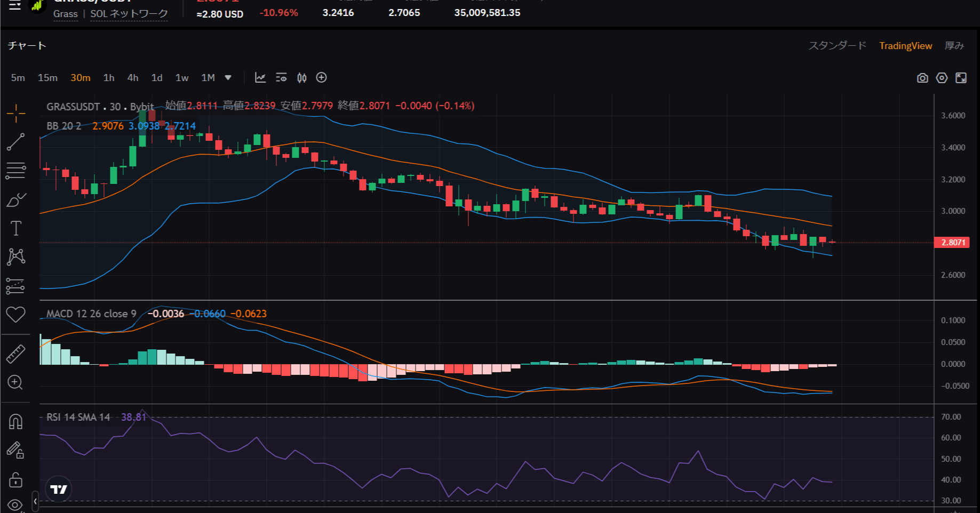Click the Grass coin logo icon
Viewport: 980px width, 513px height.
point(37,6)
